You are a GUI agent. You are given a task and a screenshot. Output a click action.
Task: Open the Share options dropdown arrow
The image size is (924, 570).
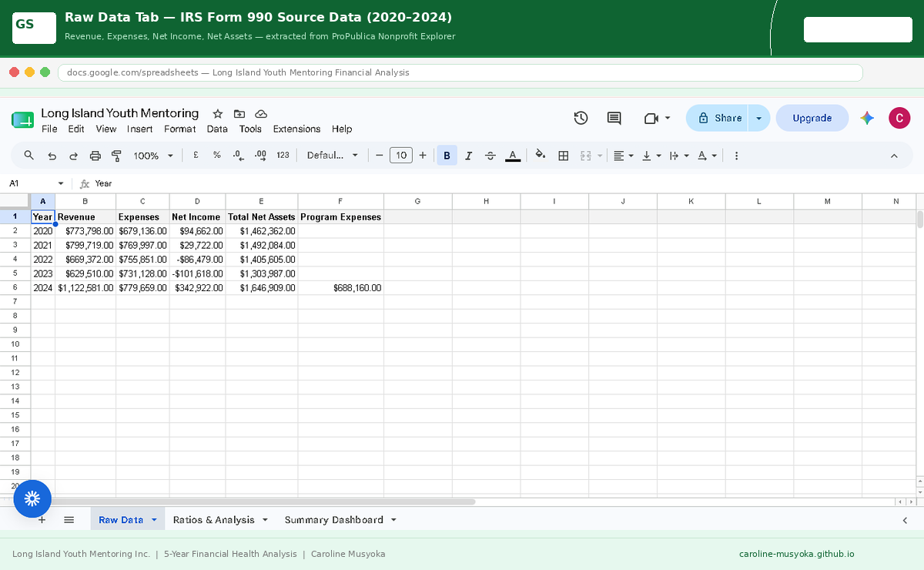tap(759, 118)
